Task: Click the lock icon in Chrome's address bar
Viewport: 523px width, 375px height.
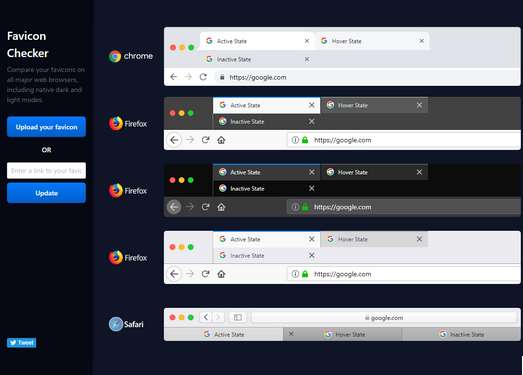Action: (x=222, y=77)
